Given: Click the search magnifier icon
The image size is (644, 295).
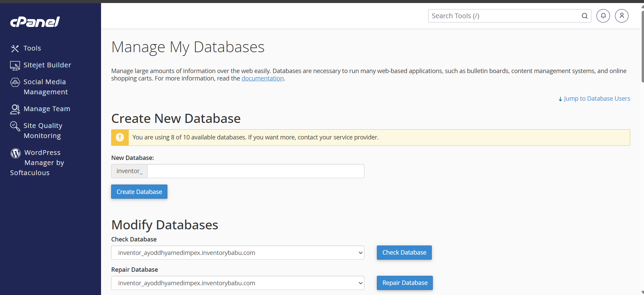Looking at the screenshot, I should tap(585, 16).
